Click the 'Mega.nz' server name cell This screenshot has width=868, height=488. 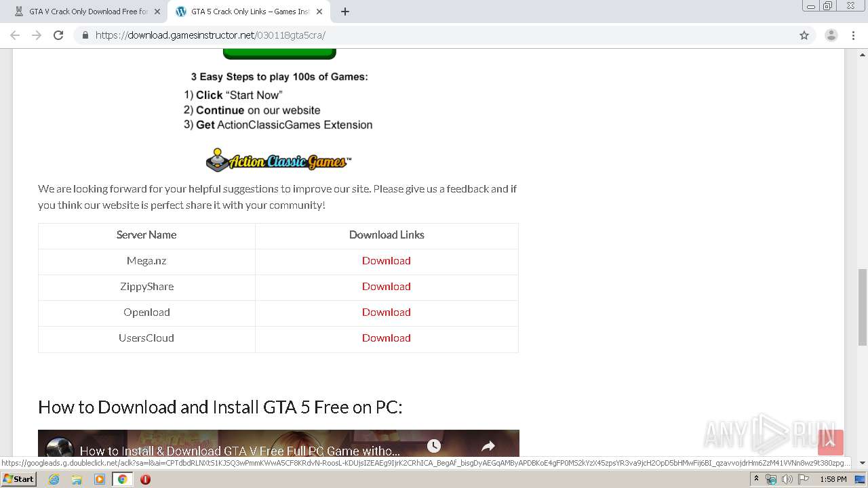[146, 261]
